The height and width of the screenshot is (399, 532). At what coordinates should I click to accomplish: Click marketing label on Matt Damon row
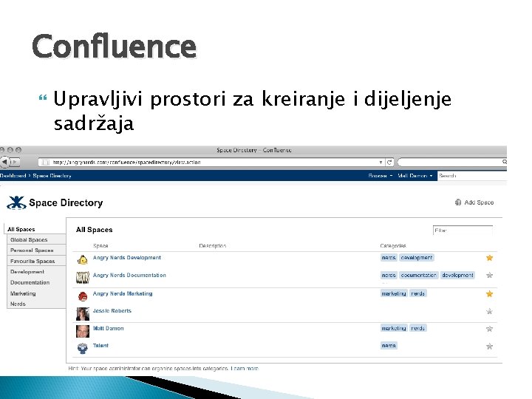pyautogui.click(x=394, y=328)
